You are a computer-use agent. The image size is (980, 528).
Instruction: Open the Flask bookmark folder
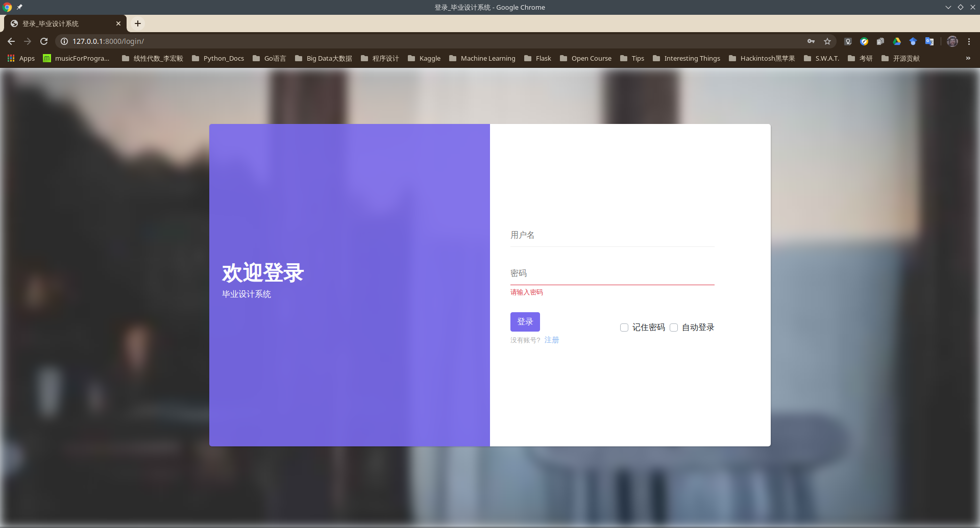click(x=537, y=58)
